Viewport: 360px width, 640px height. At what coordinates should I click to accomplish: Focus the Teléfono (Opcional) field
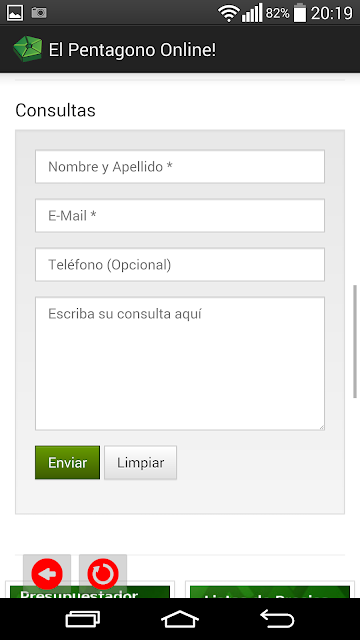pyautogui.click(x=180, y=264)
